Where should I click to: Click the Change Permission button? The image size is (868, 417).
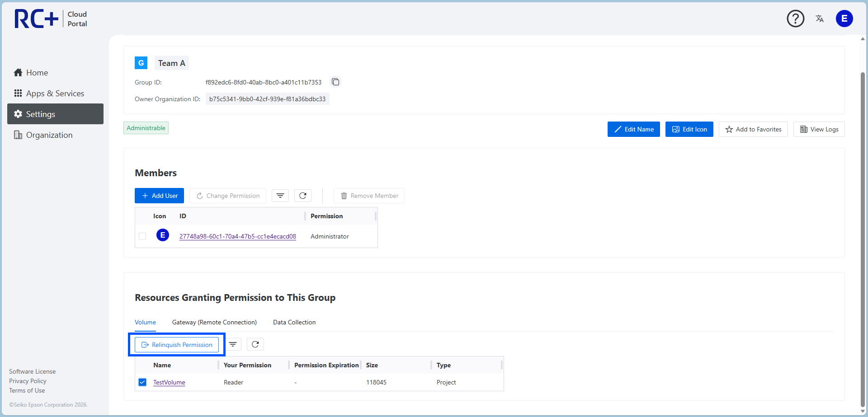click(228, 196)
